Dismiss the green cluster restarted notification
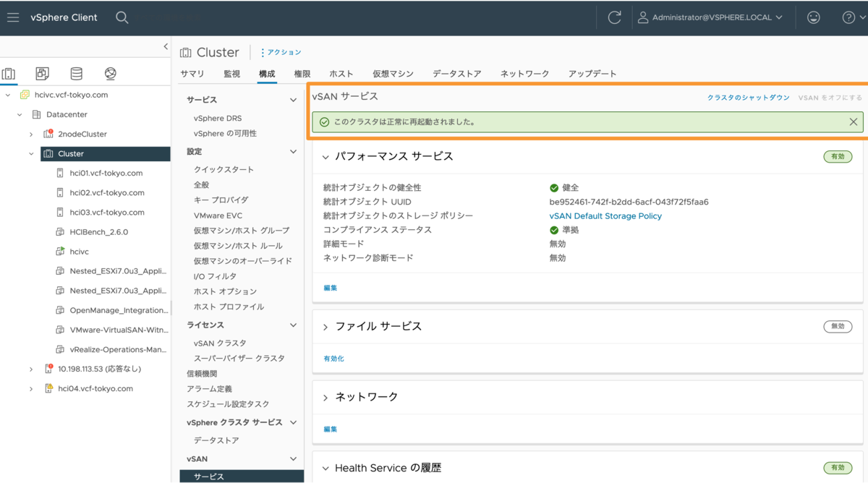Viewport: 868px width, 483px height. tap(854, 122)
